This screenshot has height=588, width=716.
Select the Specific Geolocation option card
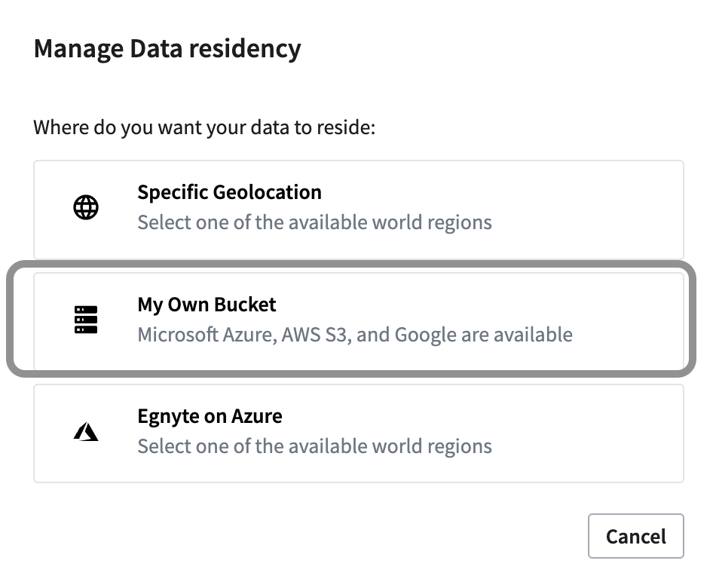358,210
